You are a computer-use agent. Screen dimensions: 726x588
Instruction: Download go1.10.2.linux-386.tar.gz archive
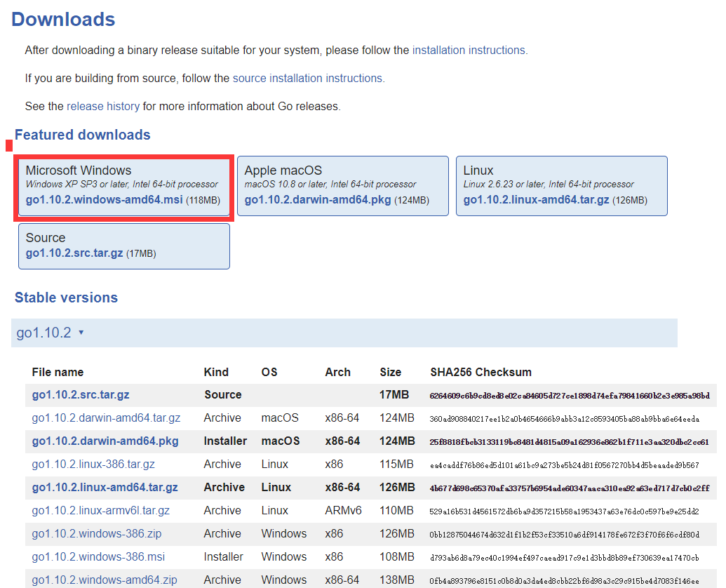[x=93, y=465]
